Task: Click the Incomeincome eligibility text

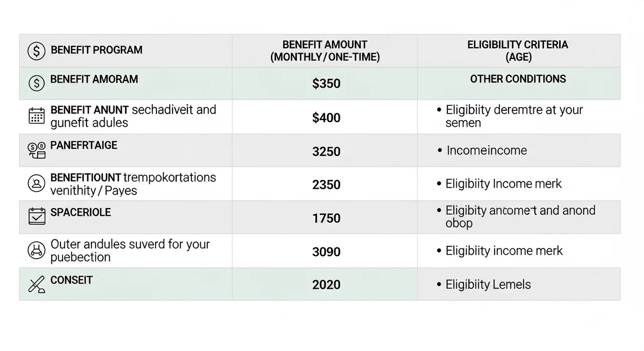Action: pos(487,150)
